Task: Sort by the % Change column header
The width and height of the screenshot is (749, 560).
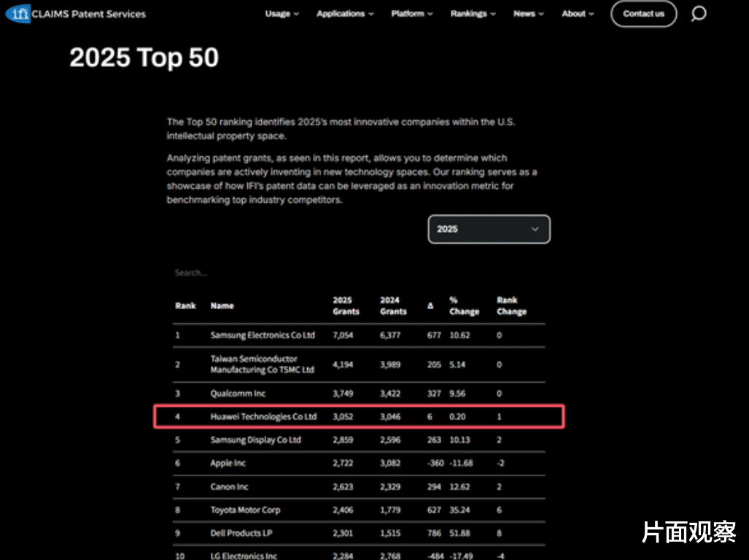Action: coord(464,306)
